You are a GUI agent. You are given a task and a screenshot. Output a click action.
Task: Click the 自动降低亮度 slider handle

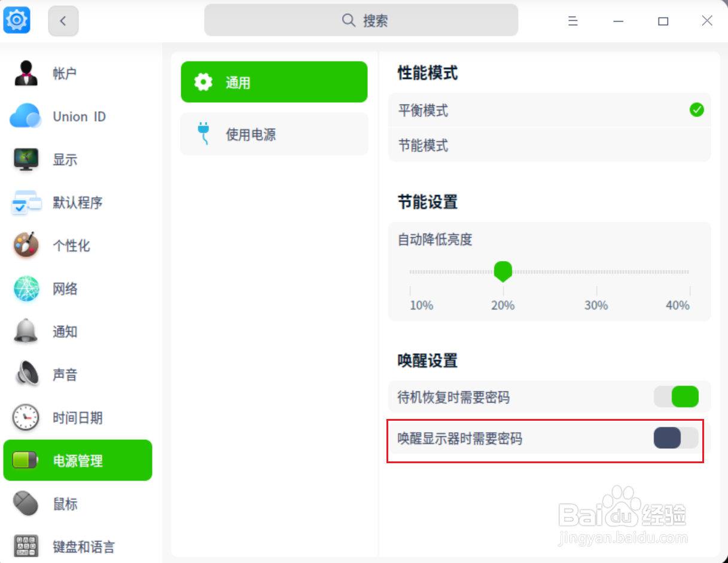[503, 271]
